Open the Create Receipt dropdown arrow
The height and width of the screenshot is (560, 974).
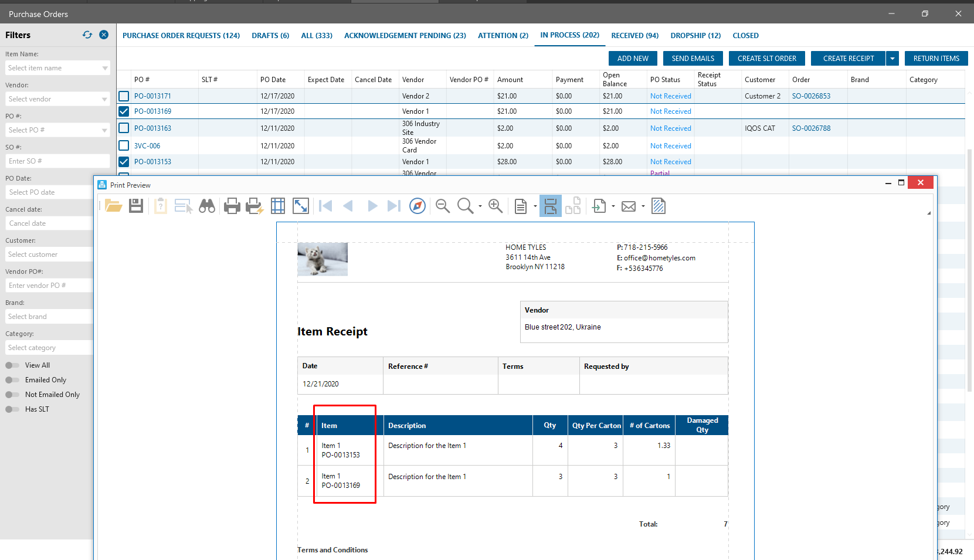point(892,59)
